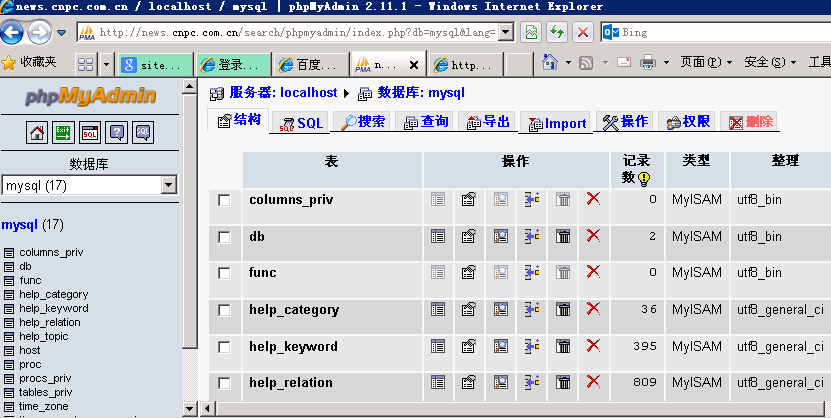Open the 查询 tab
Viewport: 831px width, 418px height.
coord(426,122)
